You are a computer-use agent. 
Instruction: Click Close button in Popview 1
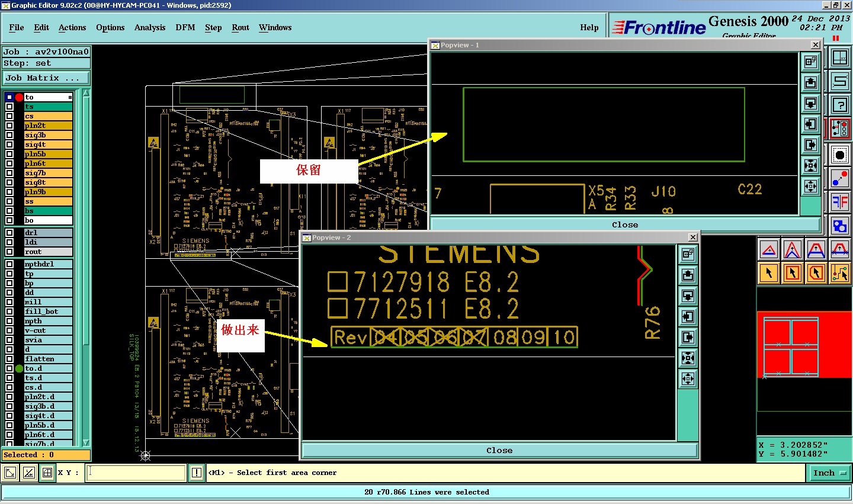(625, 224)
